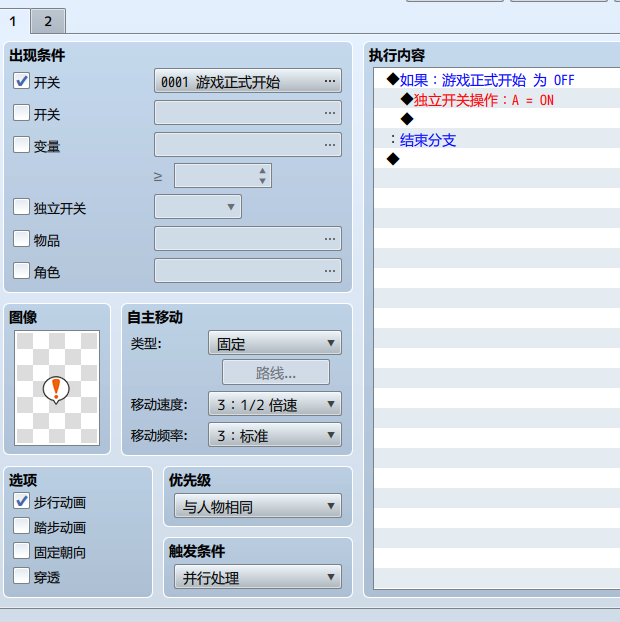
Task: Uncheck the first 开关 condition checkbox
Action: pos(21,81)
